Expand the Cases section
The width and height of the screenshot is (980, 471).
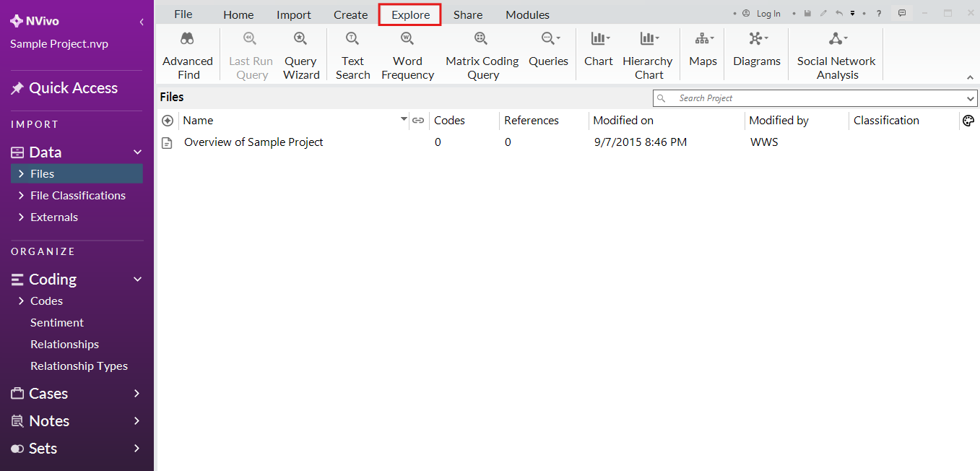coord(137,394)
